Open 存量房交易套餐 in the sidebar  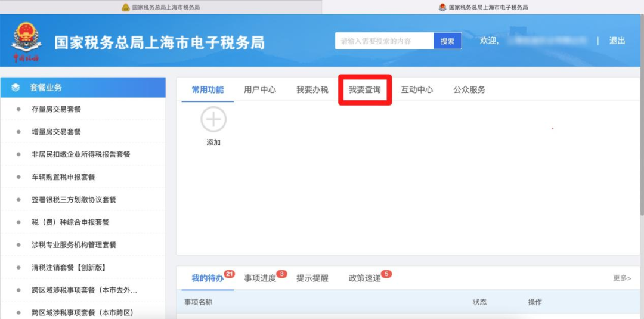coord(56,109)
